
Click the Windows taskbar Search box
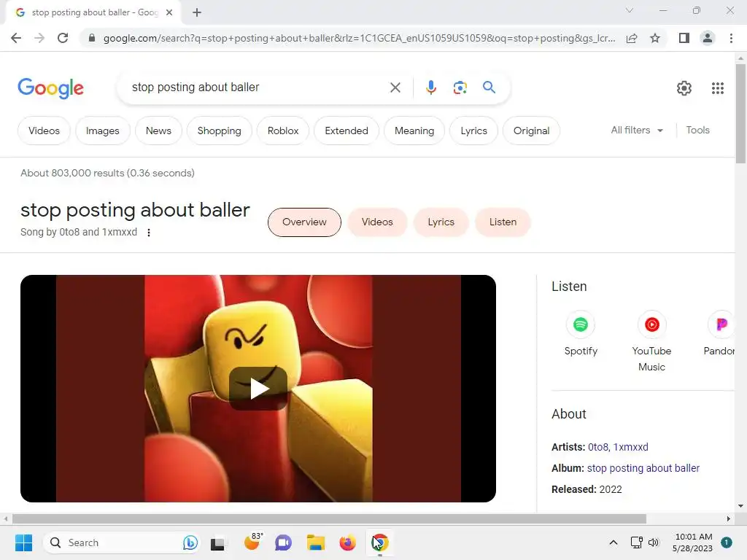pos(122,542)
